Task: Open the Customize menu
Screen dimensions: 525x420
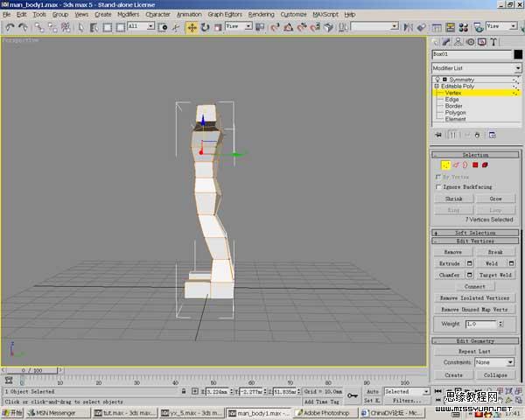Action: 293,14
